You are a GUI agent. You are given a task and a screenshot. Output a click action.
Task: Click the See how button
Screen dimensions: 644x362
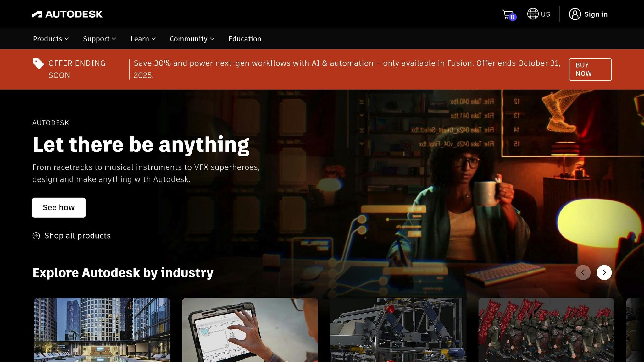[59, 207]
